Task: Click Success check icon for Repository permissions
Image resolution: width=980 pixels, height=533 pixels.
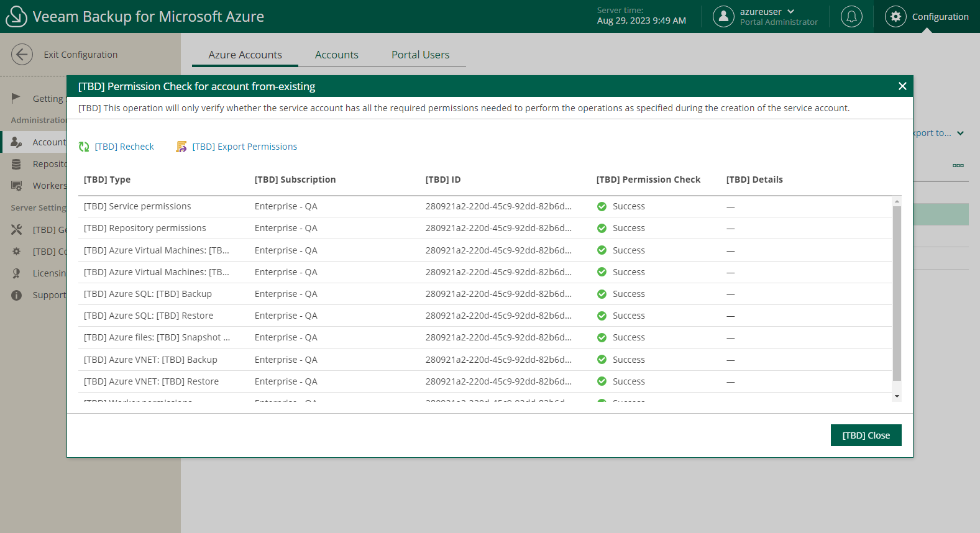Action: click(602, 228)
